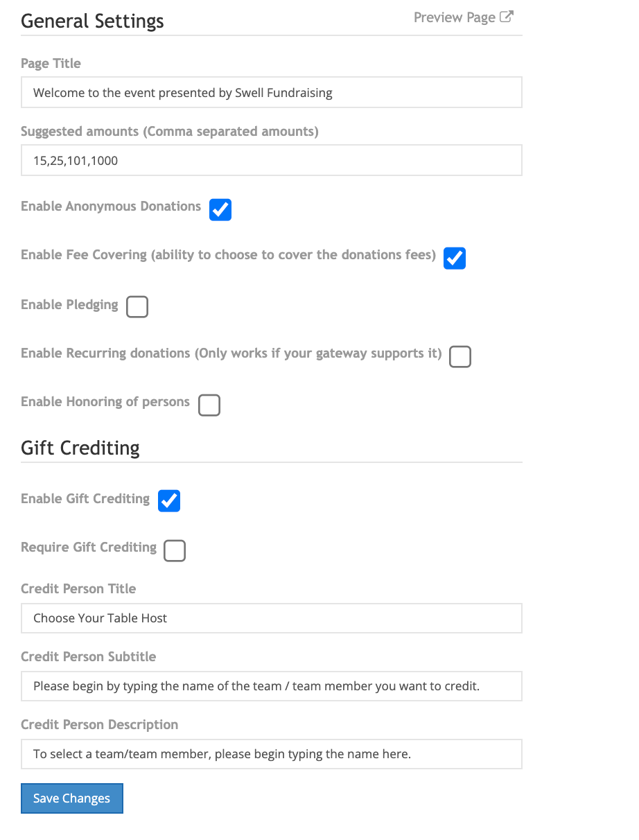639x840 pixels.
Task: Click the Credit Person Title input field
Action: (x=271, y=618)
